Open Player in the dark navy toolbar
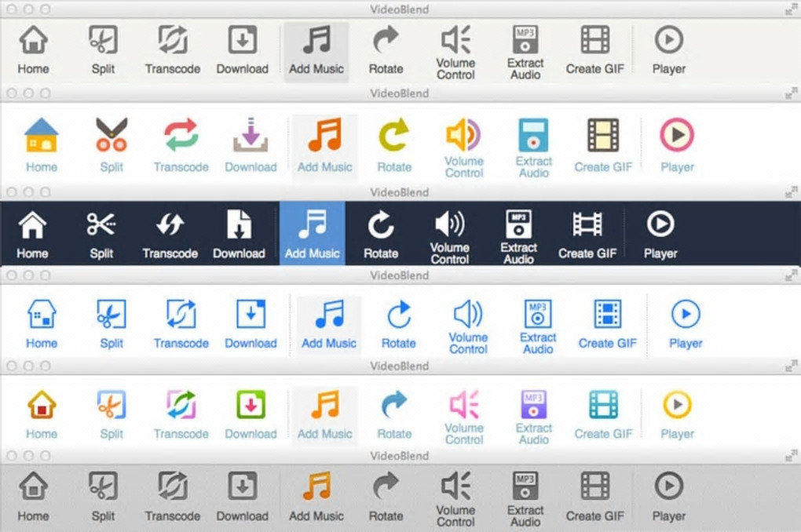Viewport: 801px width, 532px height. (660, 234)
